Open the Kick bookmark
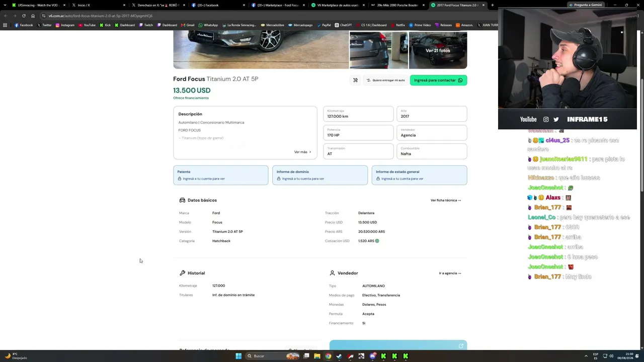The width and height of the screenshot is (644, 362). click(x=105, y=25)
